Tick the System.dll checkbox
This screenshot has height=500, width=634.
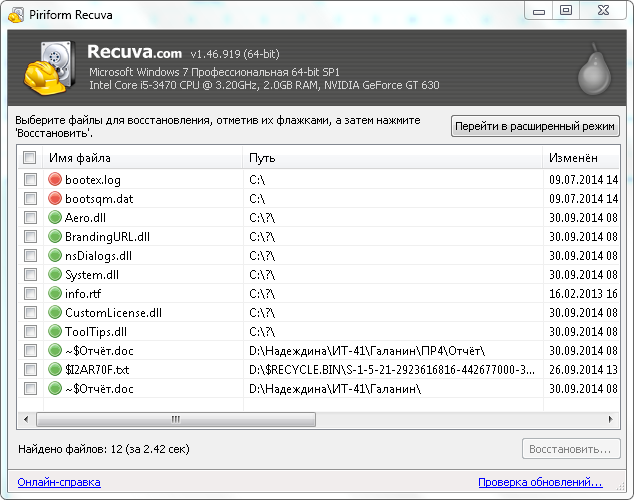pyautogui.click(x=30, y=275)
